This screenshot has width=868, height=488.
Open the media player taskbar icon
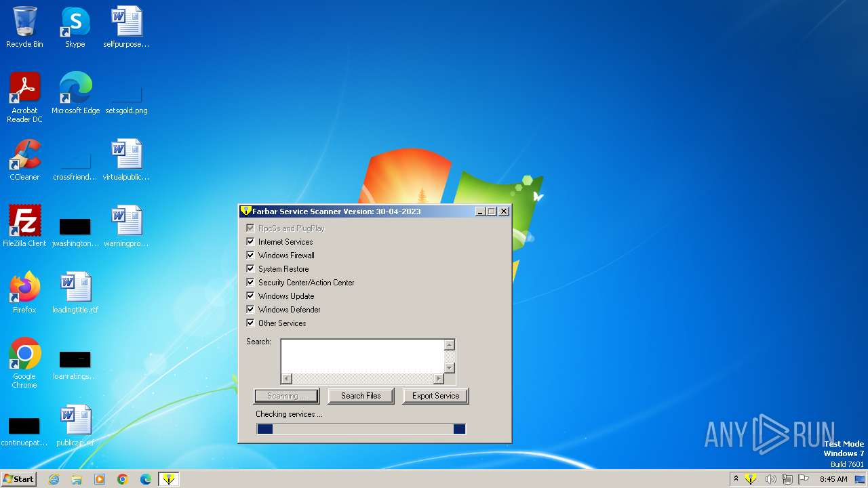click(x=100, y=479)
